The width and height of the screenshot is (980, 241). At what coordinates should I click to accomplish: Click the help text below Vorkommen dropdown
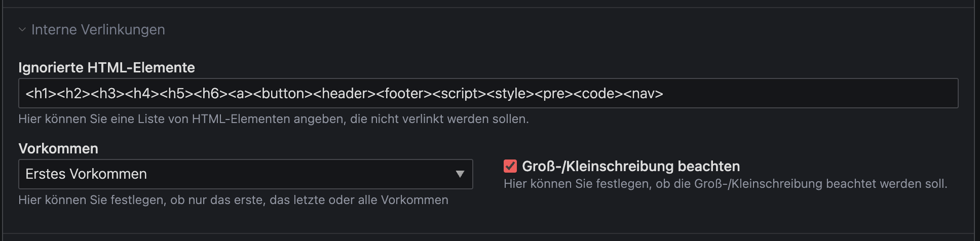pos(233,200)
